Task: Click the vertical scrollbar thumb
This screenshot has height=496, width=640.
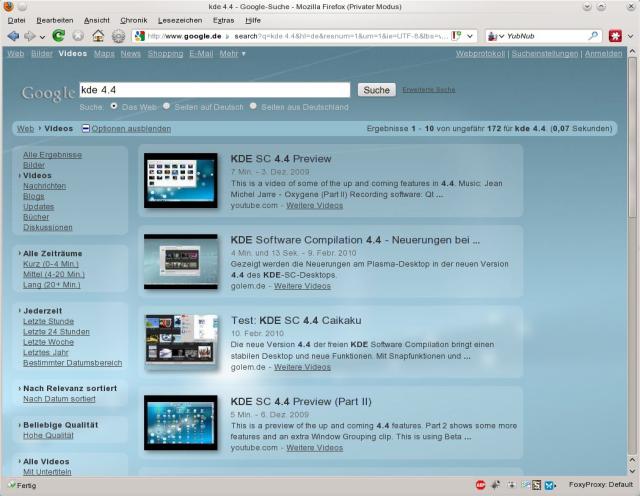Action: pyautogui.click(x=632, y=137)
